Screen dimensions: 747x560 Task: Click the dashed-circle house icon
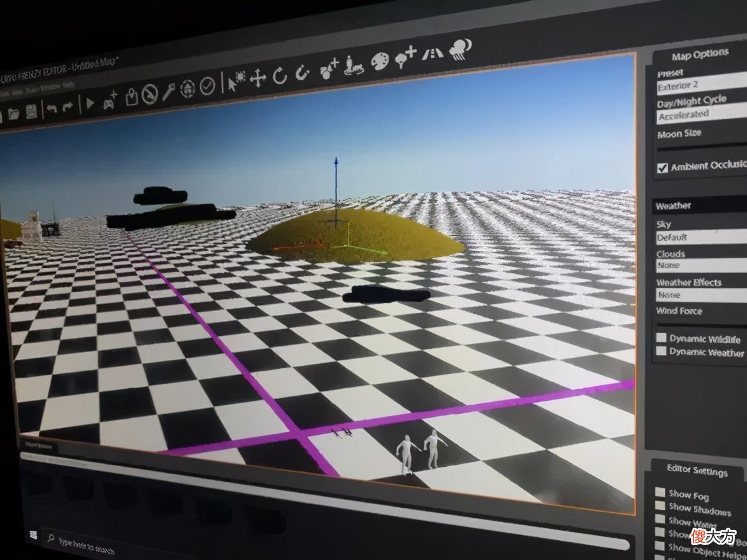[187, 89]
